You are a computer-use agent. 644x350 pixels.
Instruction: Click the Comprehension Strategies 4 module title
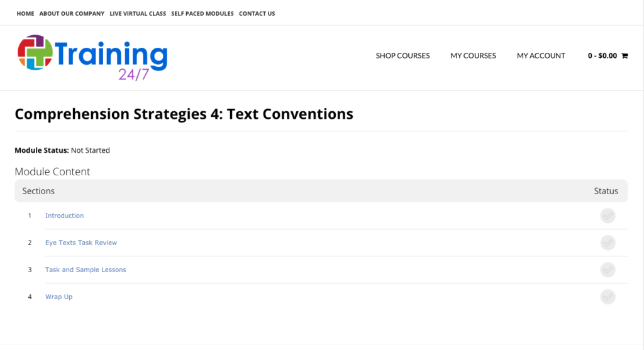[184, 114]
